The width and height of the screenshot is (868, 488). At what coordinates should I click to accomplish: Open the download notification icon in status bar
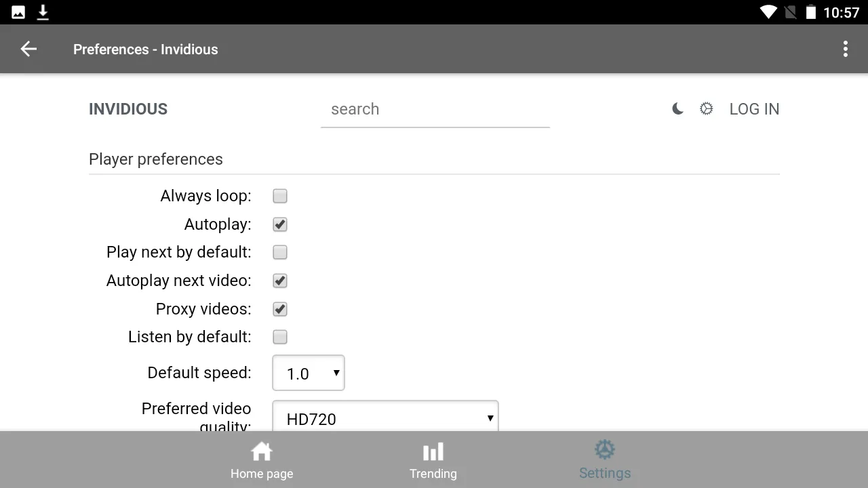click(43, 12)
